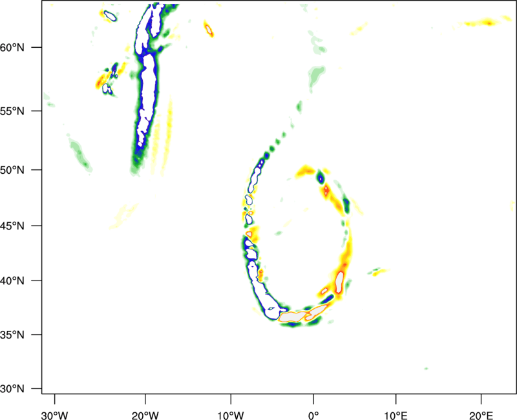Click the 35°N latitude label
The image size is (517, 420).
[x=12, y=335]
